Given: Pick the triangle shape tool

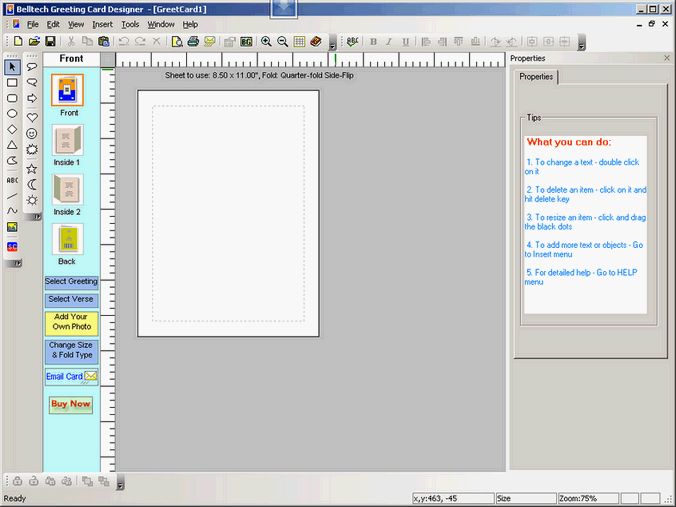Looking at the screenshot, I should point(12,145).
